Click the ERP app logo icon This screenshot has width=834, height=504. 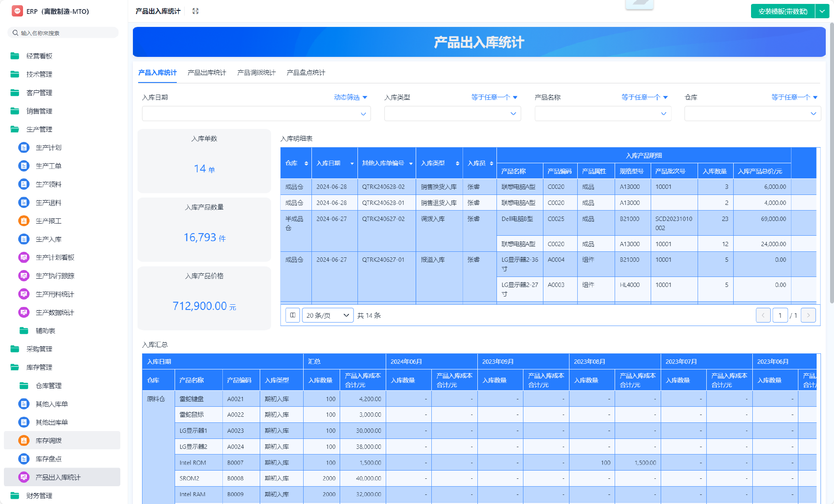[x=17, y=11]
